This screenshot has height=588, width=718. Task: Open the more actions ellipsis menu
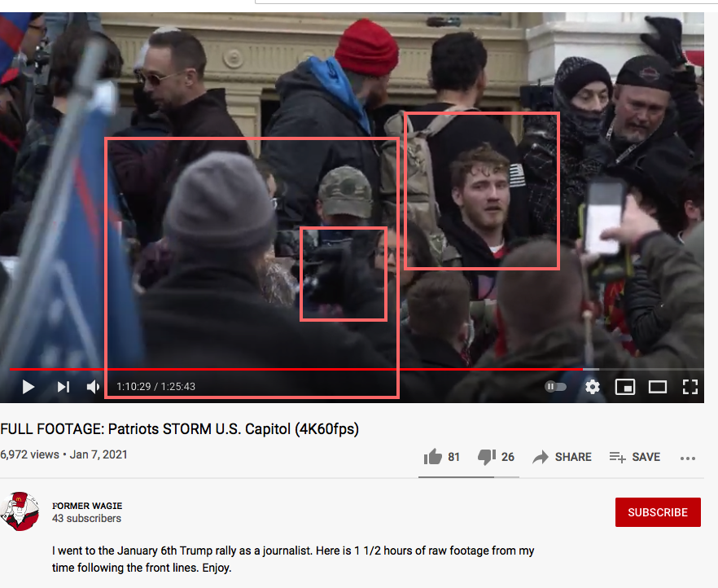coord(688,458)
